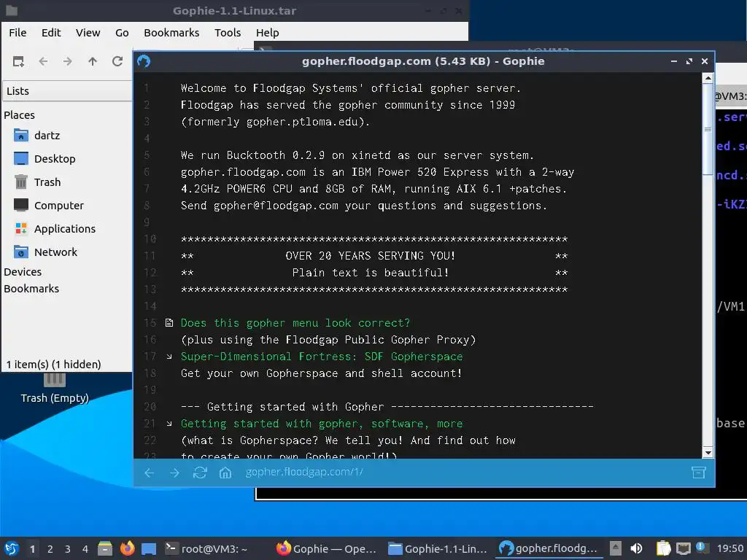The image size is (747, 560).
Task: Open the Bookmarks menu in file manager
Action: point(171,32)
